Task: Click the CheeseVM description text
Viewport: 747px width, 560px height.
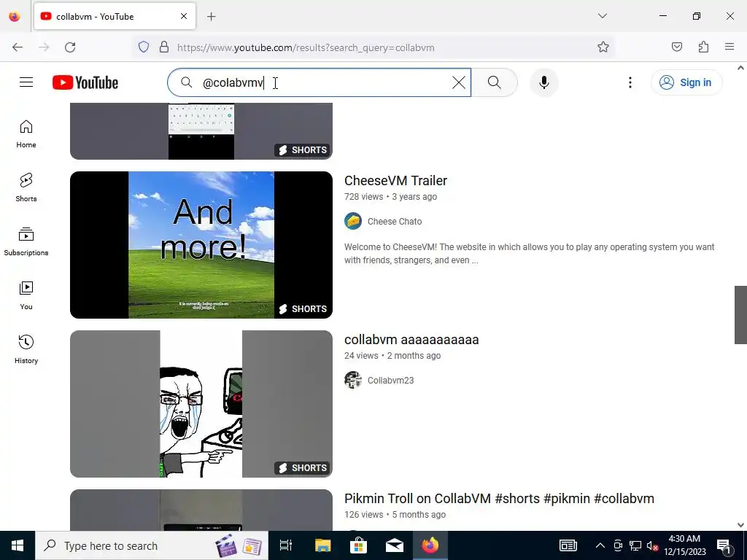Action: click(x=530, y=253)
